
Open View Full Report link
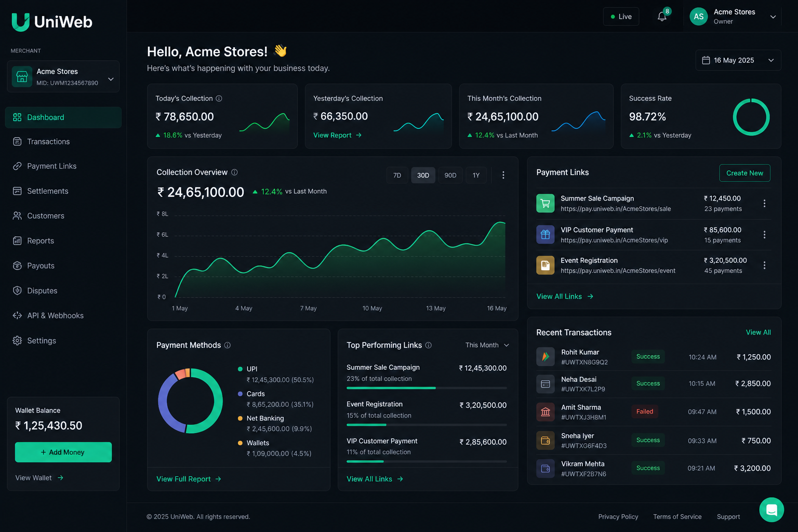[x=189, y=479]
